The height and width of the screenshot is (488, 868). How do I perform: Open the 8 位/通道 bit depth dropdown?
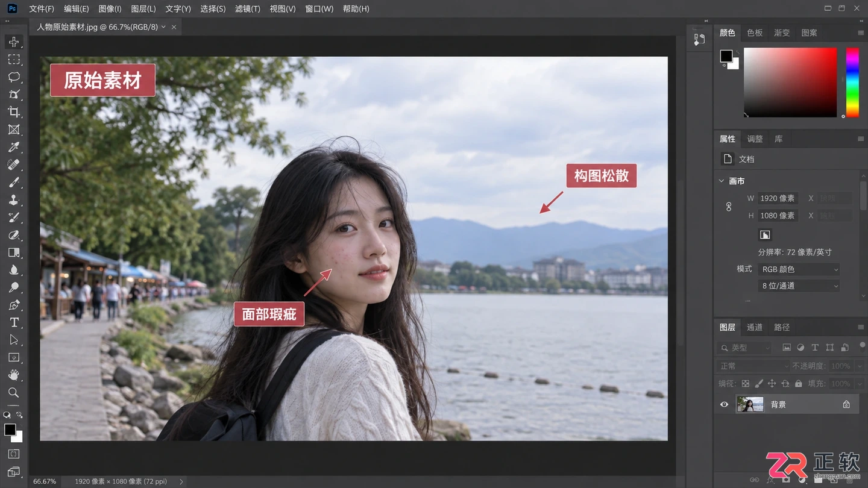(x=799, y=286)
